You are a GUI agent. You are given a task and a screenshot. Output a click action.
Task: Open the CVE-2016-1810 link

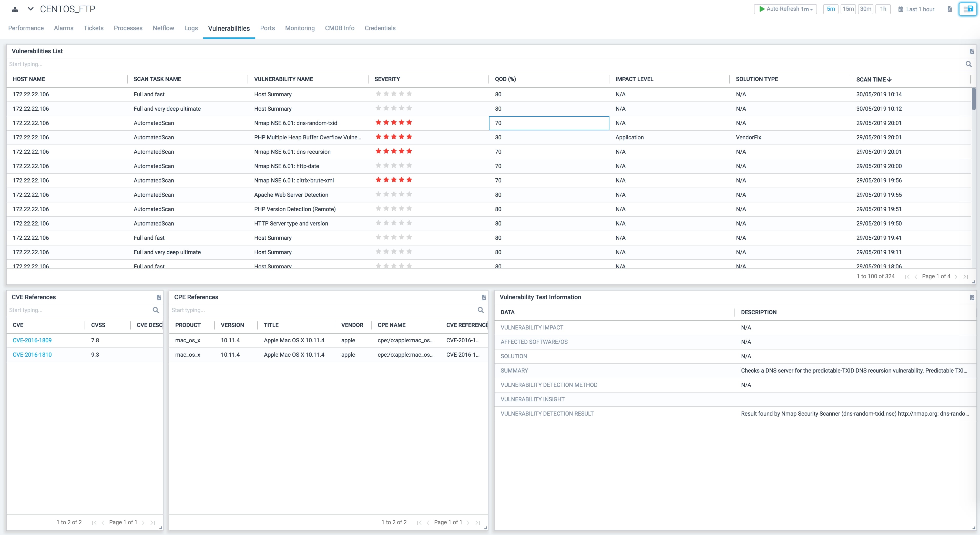[32, 355]
